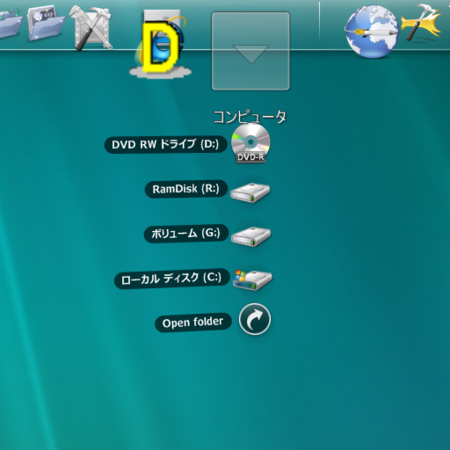Click the コンピュータ stack title
The height and width of the screenshot is (450, 450).
pos(250,117)
